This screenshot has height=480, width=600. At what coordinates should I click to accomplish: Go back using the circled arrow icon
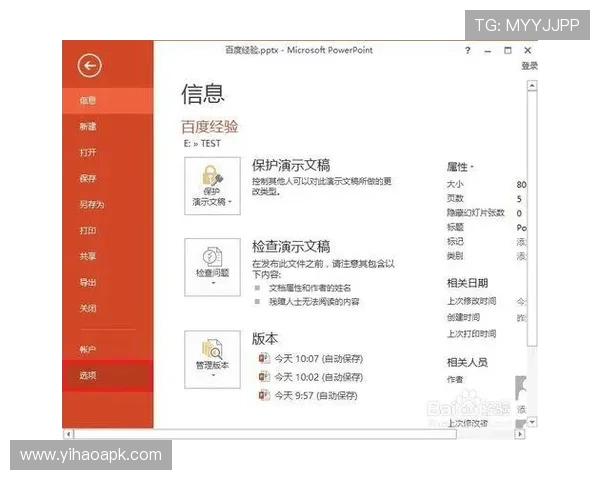click(89, 65)
